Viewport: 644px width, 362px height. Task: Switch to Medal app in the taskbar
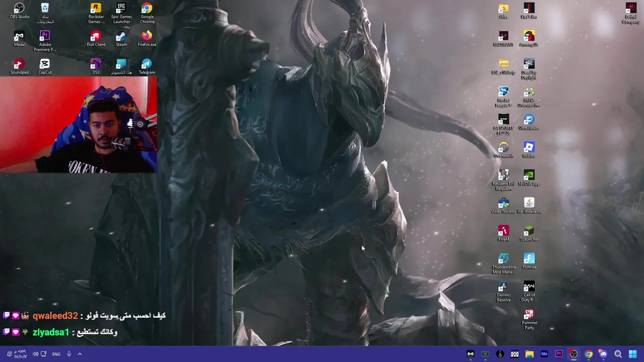[470, 354]
